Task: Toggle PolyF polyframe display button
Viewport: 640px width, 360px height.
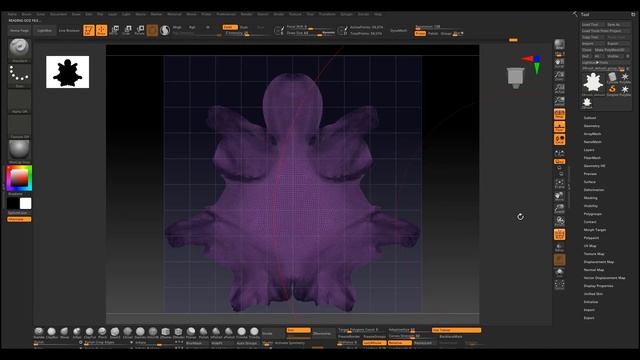Action: pyautogui.click(x=559, y=234)
